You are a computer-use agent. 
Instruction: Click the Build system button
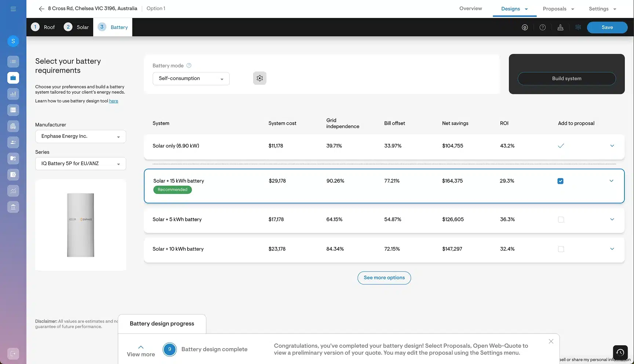(566, 79)
